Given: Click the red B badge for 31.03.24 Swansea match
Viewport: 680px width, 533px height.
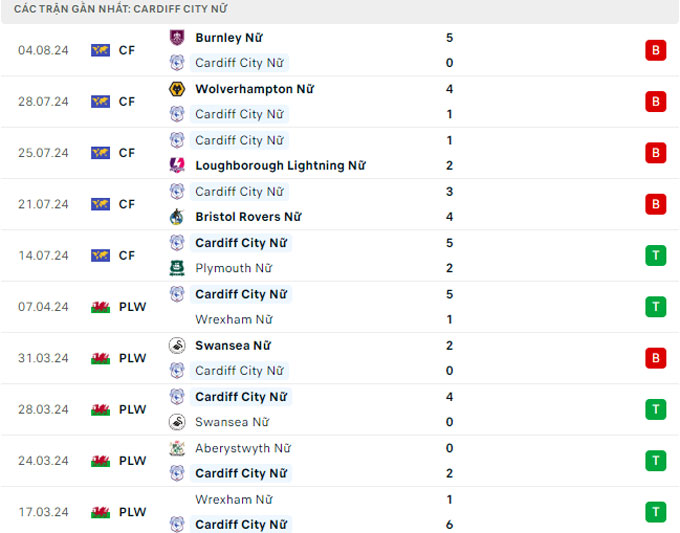Looking at the screenshot, I should tap(655, 358).
